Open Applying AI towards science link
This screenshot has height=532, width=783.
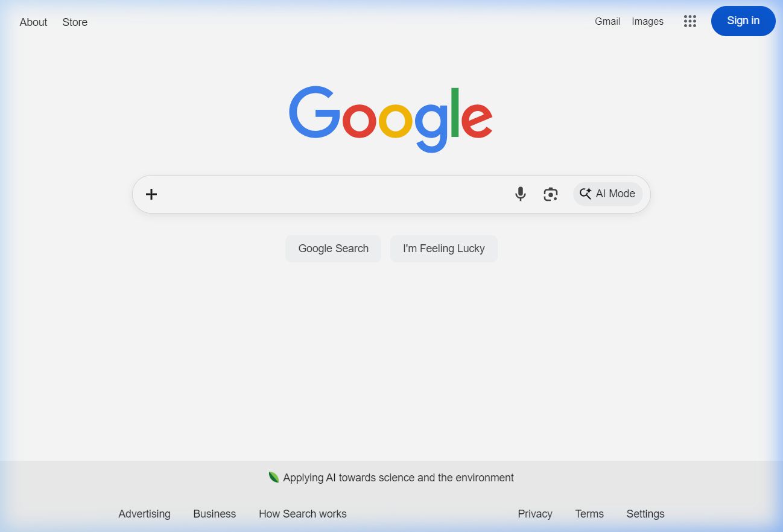(398, 478)
